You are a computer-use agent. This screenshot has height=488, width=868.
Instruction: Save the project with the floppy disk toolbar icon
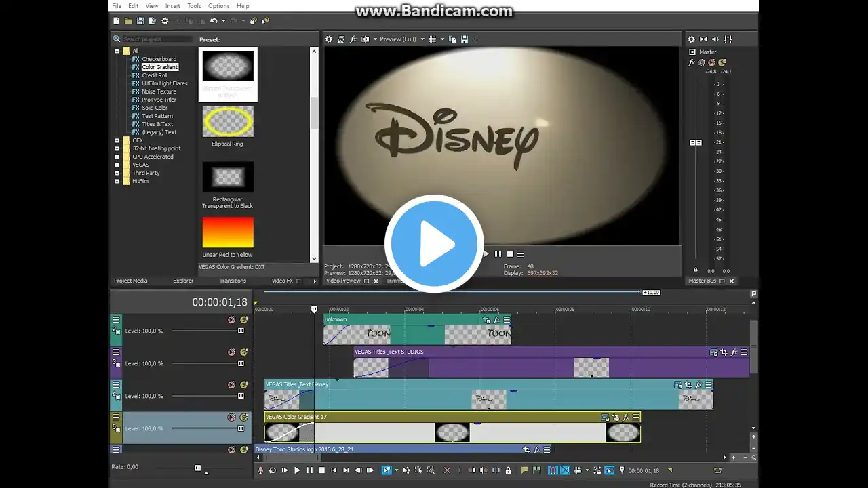tap(140, 21)
